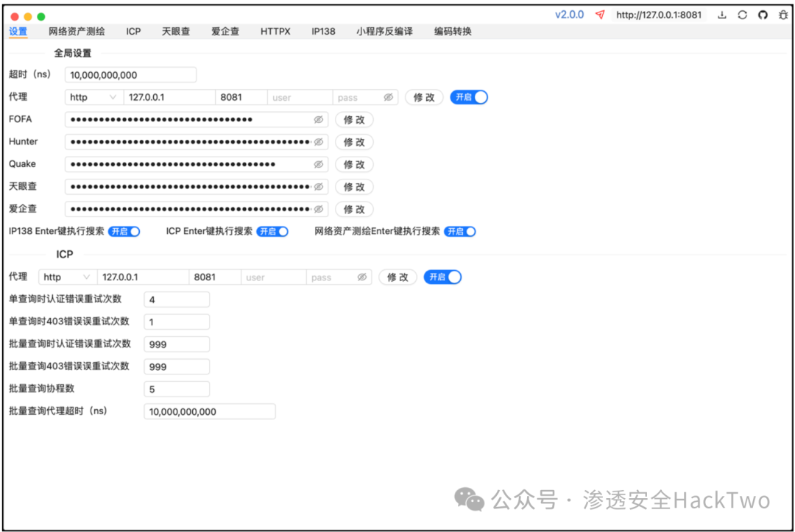Screen dimensions: 795x532
Task: Disable the global 代理 开启 switch
Action: (x=469, y=97)
